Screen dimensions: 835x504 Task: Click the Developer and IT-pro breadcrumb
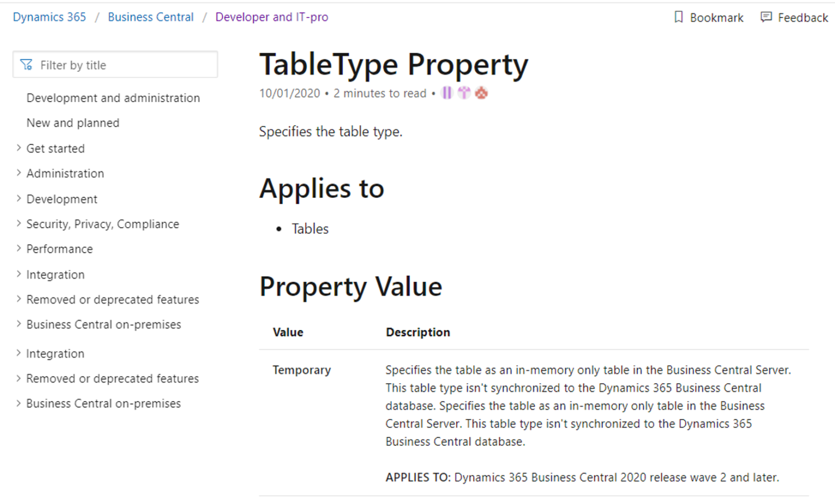pos(272,17)
